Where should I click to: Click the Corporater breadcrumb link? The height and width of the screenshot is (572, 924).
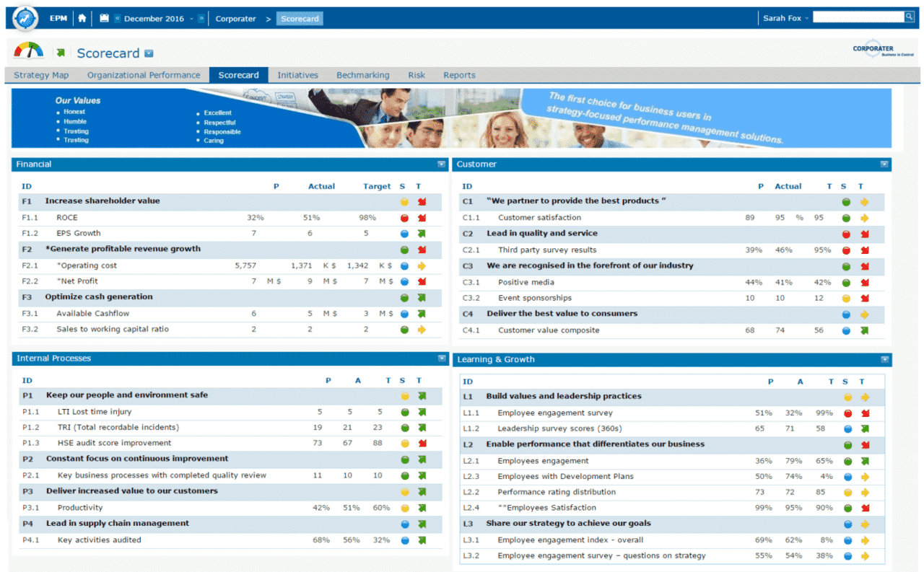[235, 19]
